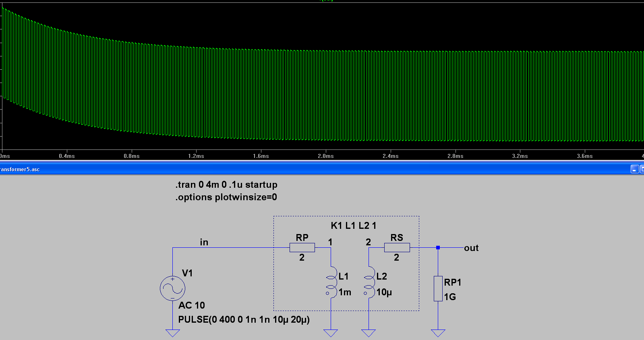
Task: Click the .tran 0 4m 0 .1u startup directive
Action: pyautogui.click(x=226, y=185)
